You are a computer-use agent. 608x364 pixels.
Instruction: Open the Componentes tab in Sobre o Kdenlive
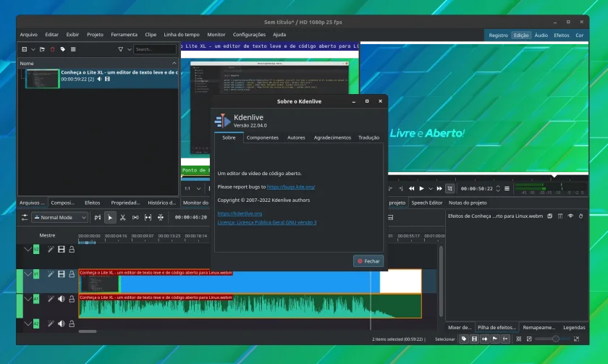263,137
